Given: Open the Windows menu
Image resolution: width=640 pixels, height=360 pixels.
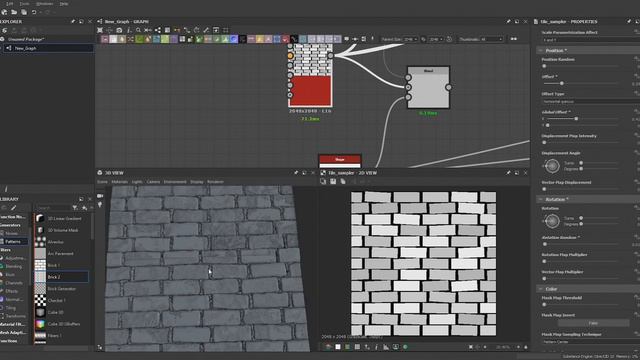Looking at the screenshot, I should [x=44, y=4].
